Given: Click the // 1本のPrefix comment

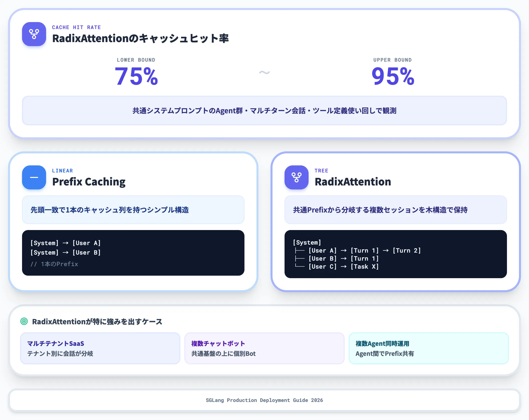Looking at the screenshot, I should pos(54,264).
